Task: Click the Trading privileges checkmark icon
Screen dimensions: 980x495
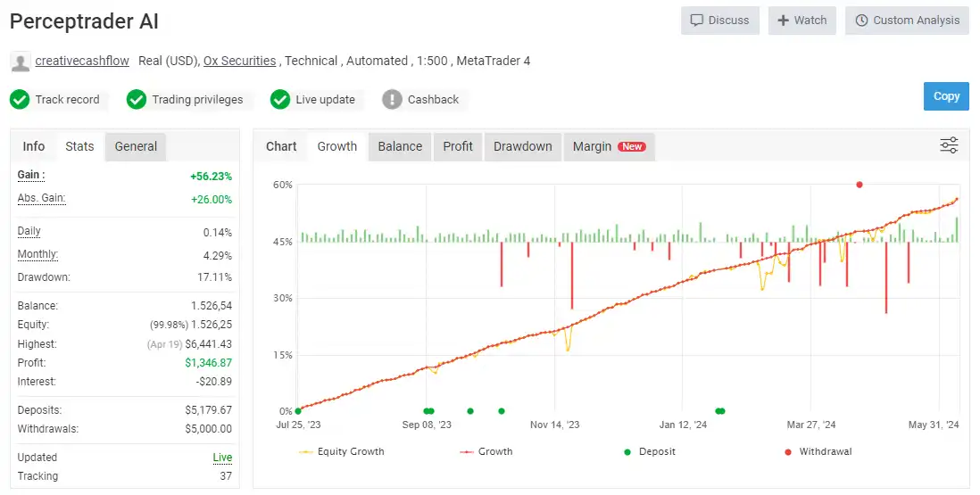Action: point(137,99)
